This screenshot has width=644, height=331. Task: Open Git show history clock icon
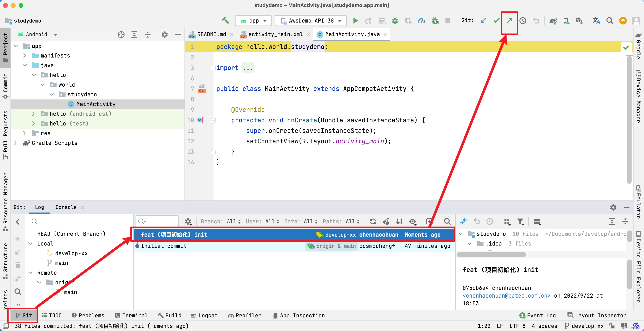(x=523, y=21)
